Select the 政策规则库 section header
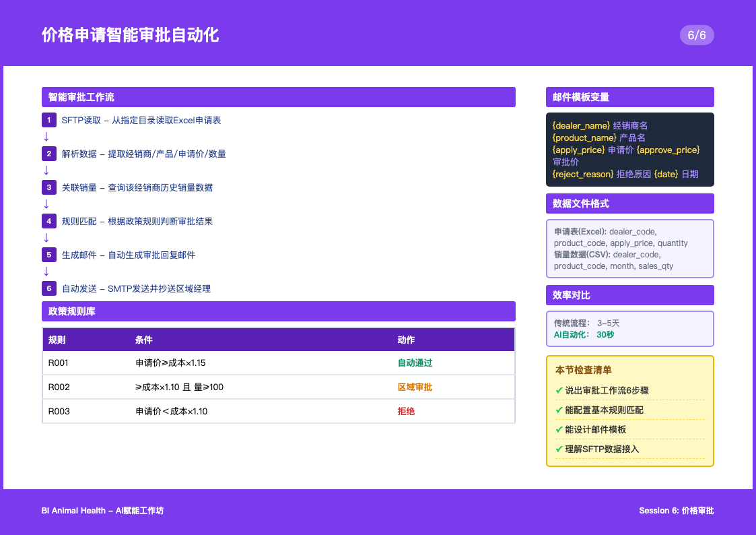 278,311
